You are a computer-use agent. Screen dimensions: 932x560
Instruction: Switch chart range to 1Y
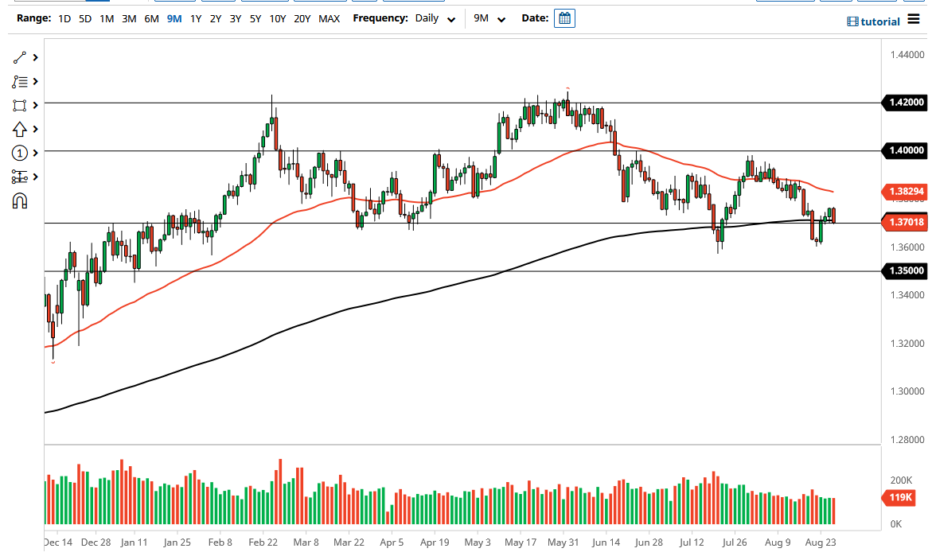[196, 18]
